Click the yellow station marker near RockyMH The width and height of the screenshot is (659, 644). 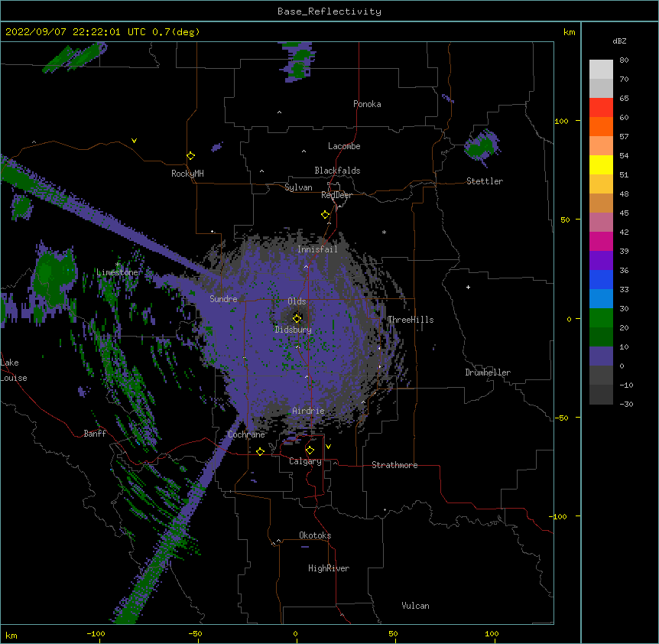coord(190,156)
